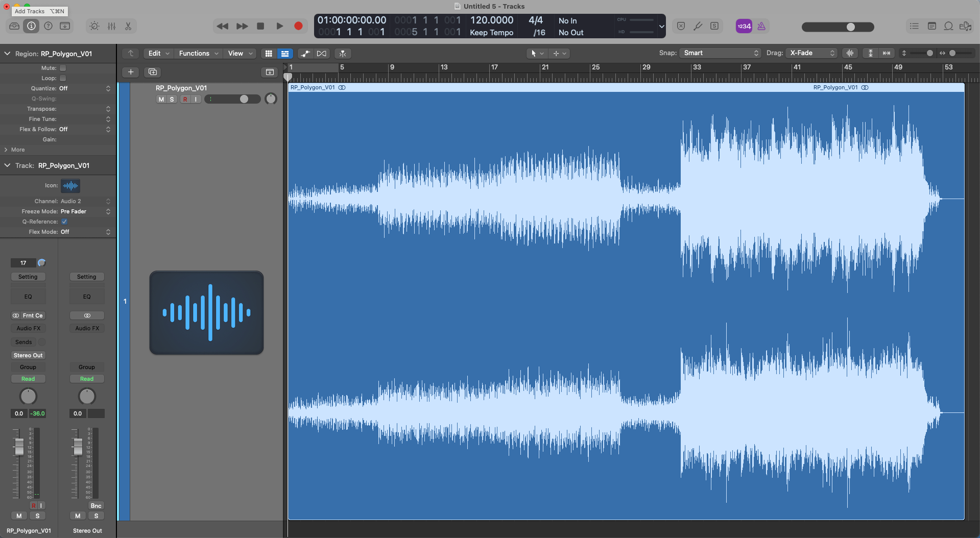Click the Stereo Out button on the channel strip
This screenshot has height=538, width=980.
click(28, 355)
